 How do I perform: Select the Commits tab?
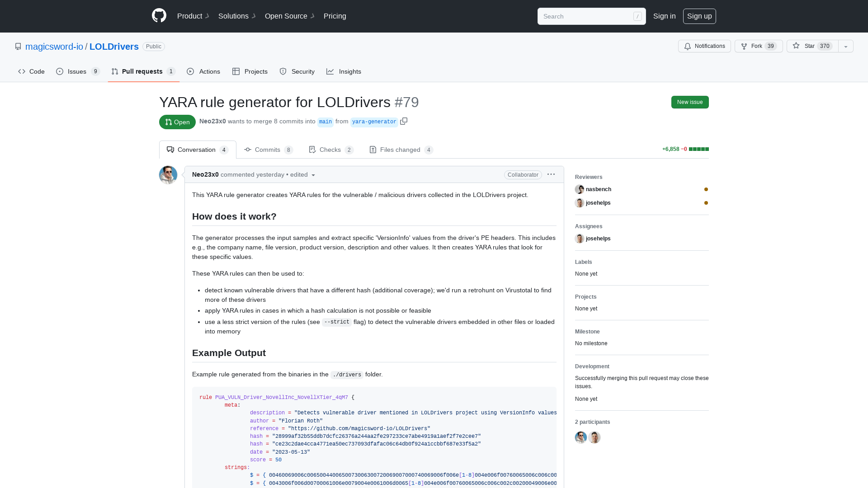269,150
